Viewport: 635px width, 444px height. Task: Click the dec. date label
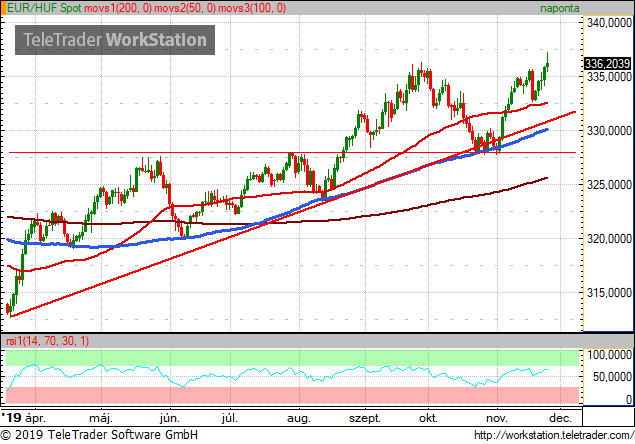560,418
